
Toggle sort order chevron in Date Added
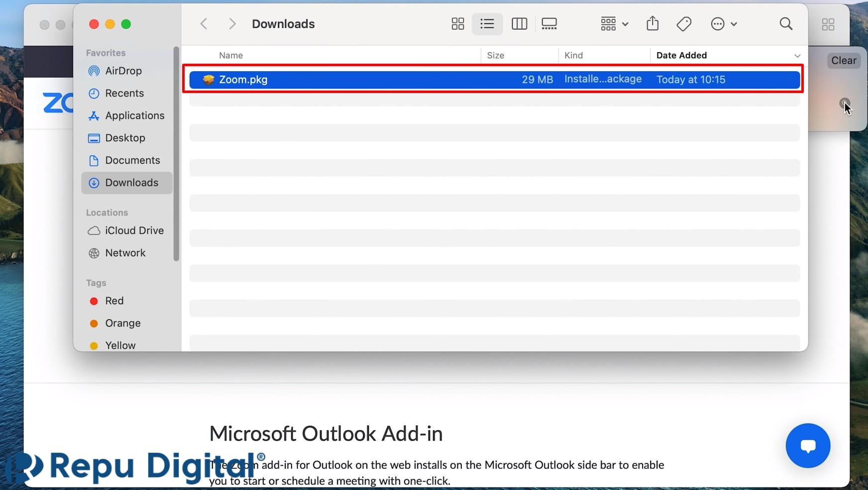(797, 56)
